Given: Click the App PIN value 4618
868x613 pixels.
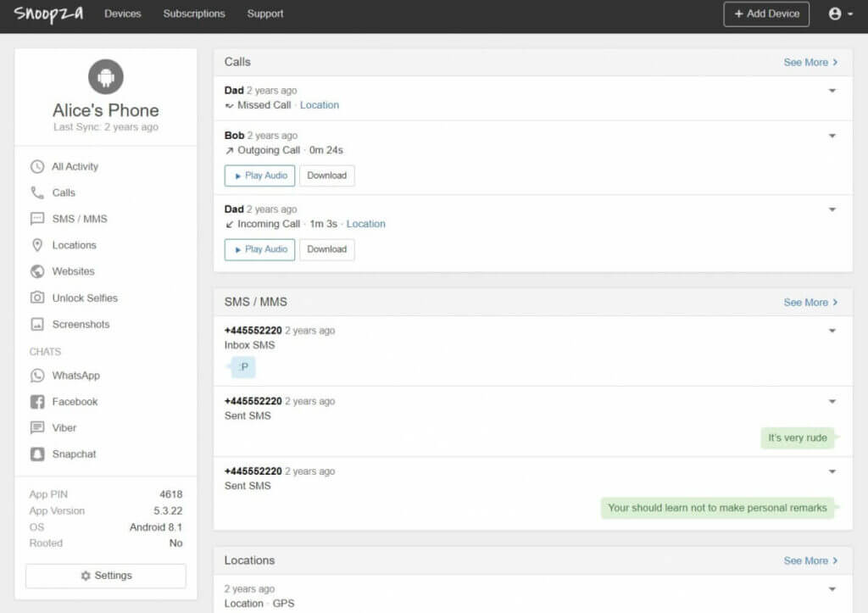Looking at the screenshot, I should 170,494.
